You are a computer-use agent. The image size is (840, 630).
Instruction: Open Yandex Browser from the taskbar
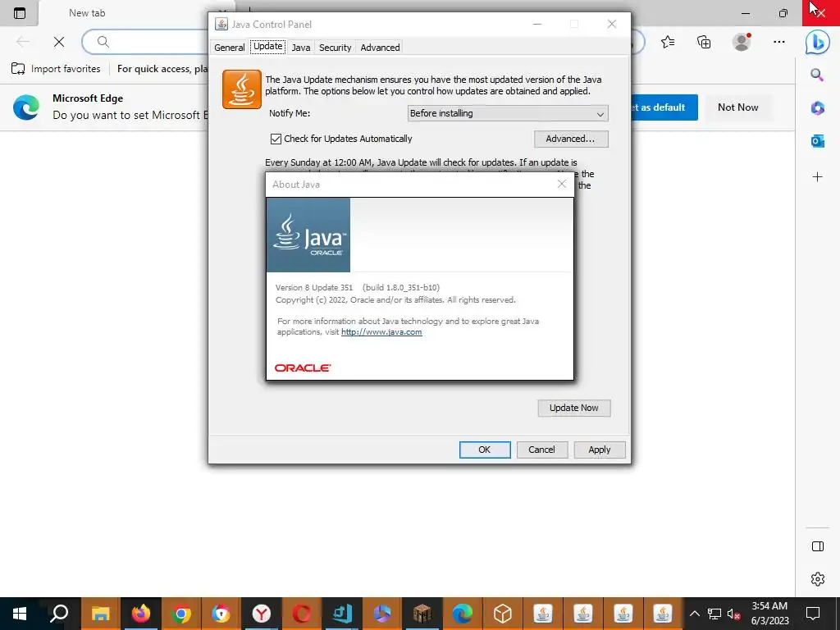[x=262, y=614]
